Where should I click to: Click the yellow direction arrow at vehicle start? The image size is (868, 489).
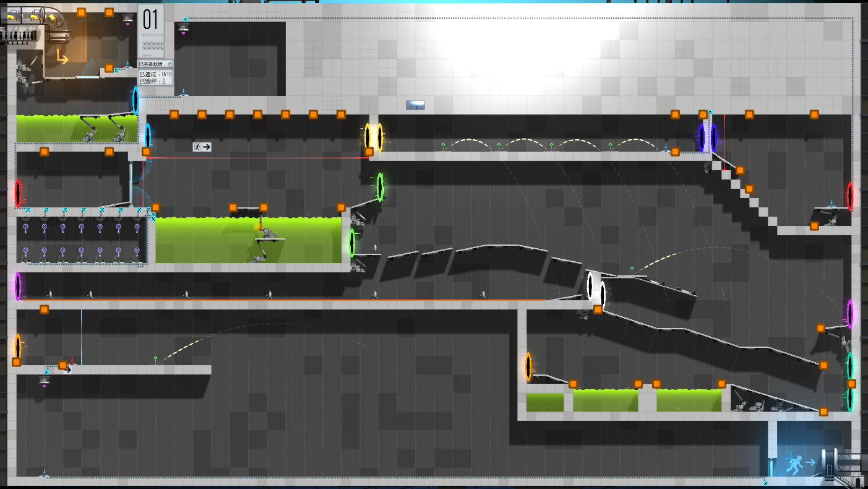click(x=62, y=57)
